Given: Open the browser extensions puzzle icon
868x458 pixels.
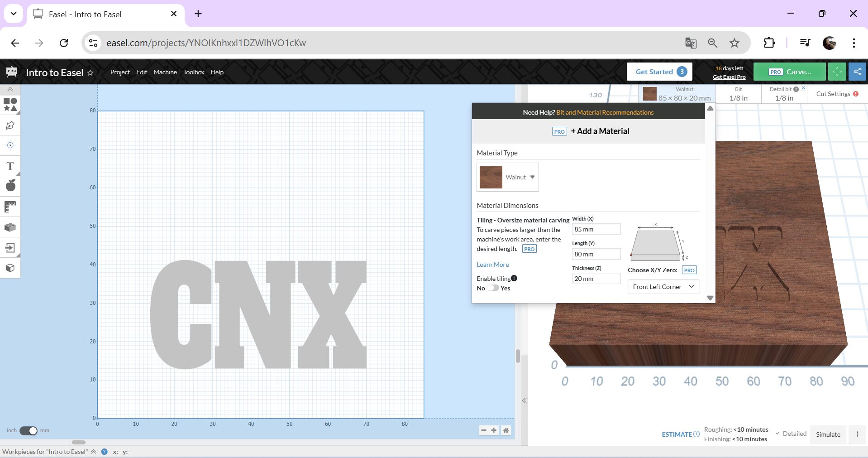Looking at the screenshot, I should [769, 43].
